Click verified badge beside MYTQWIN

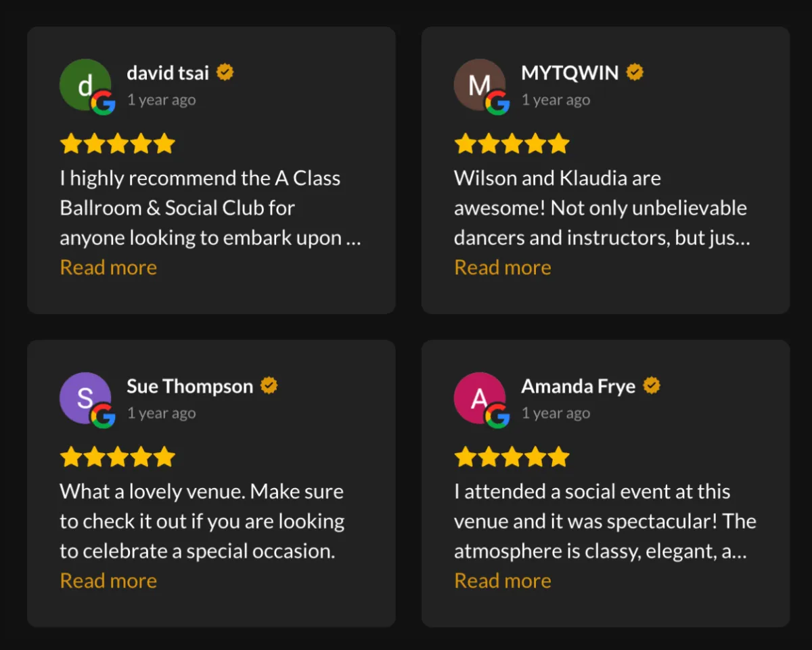(x=635, y=72)
